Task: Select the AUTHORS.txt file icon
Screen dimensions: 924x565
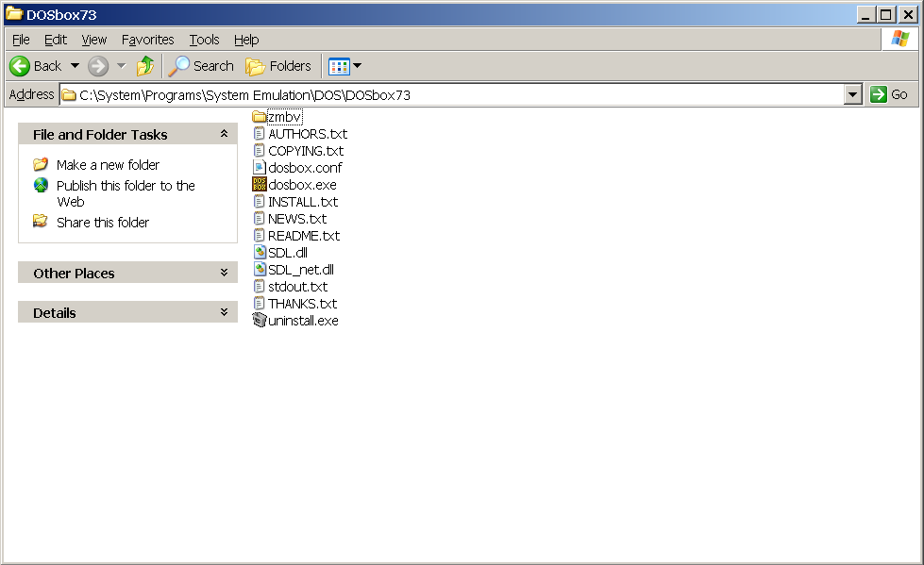Action: pos(260,134)
